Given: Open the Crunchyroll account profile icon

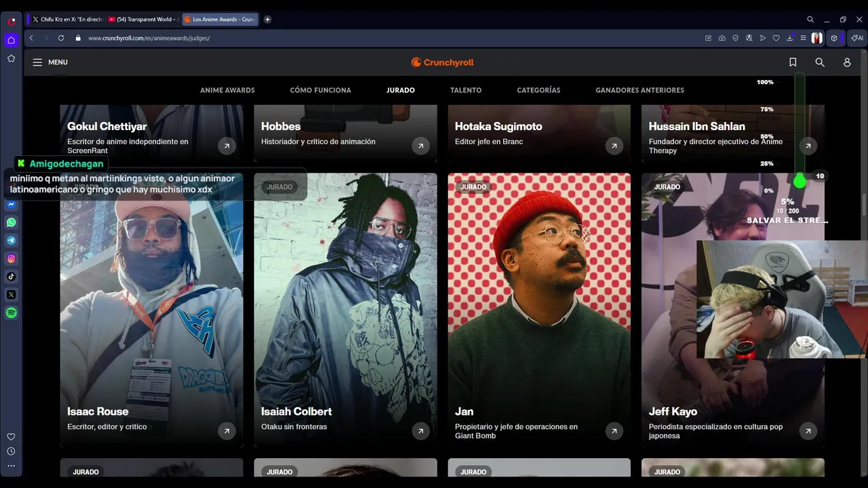Looking at the screenshot, I should (x=847, y=62).
